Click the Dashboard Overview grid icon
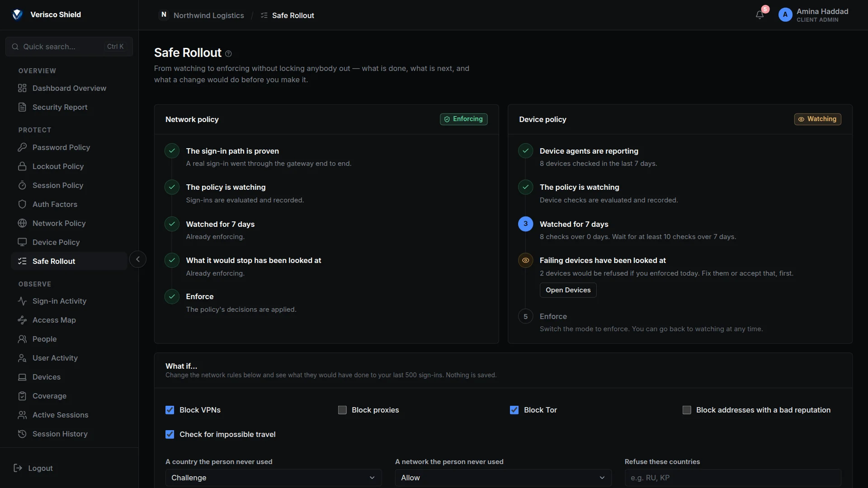The width and height of the screenshot is (868, 488). pos(22,88)
